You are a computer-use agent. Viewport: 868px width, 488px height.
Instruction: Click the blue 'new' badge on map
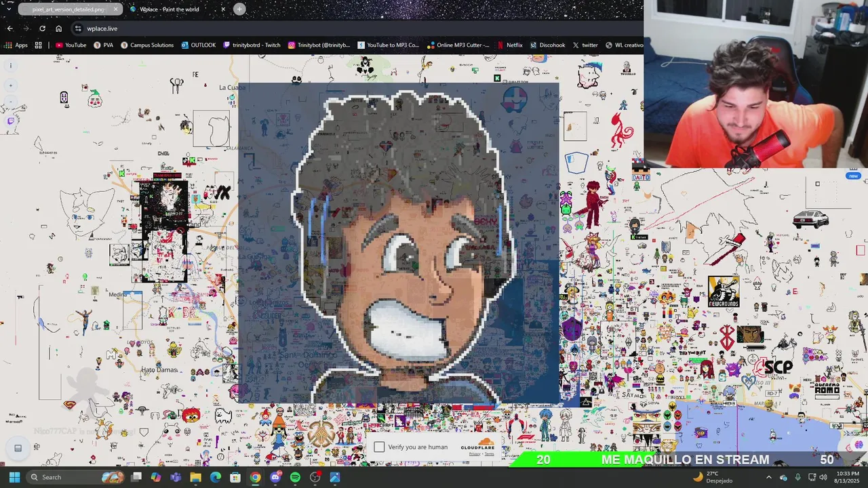tap(853, 176)
